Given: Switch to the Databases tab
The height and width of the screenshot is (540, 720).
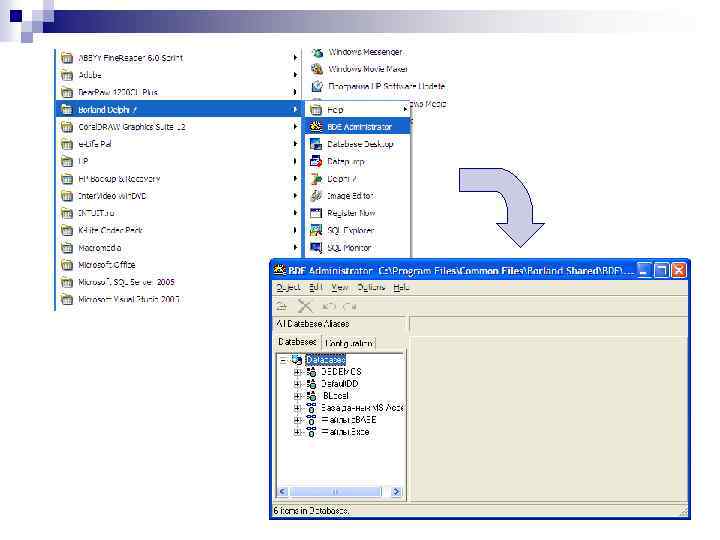Looking at the screenshot, I should coord(298,342).
